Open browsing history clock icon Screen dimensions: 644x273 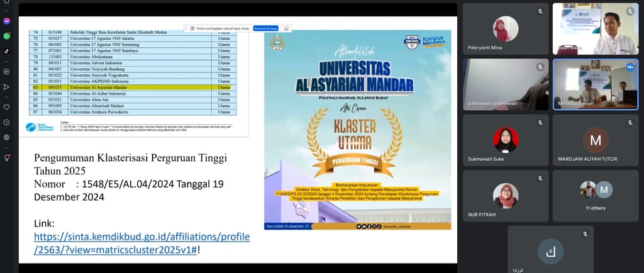click(x=6, y=122)
